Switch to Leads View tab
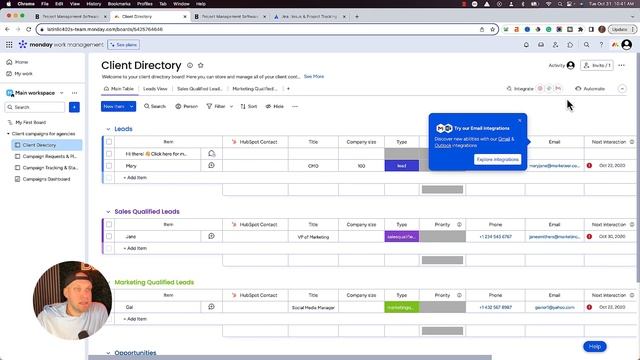Screen dimensions: 640x360 (155, 89)
